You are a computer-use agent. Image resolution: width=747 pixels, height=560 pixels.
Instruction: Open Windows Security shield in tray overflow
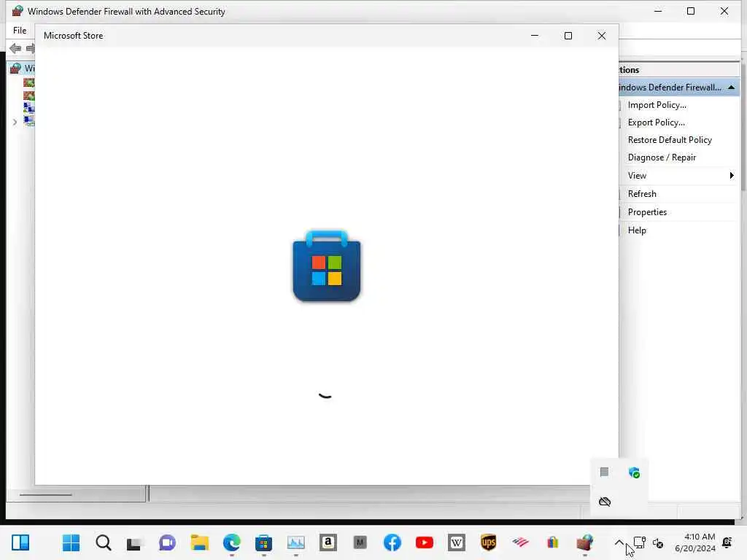click(x=634, y=472)
